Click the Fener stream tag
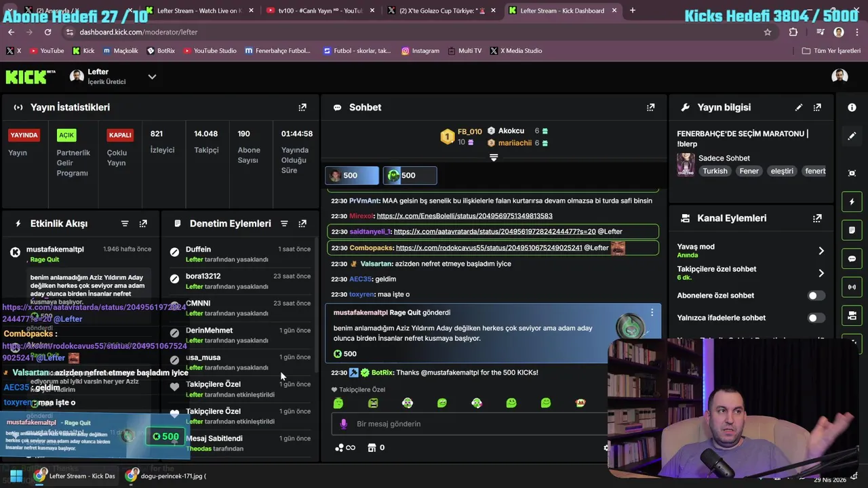868x488 pixels. (x=749, y=171)
